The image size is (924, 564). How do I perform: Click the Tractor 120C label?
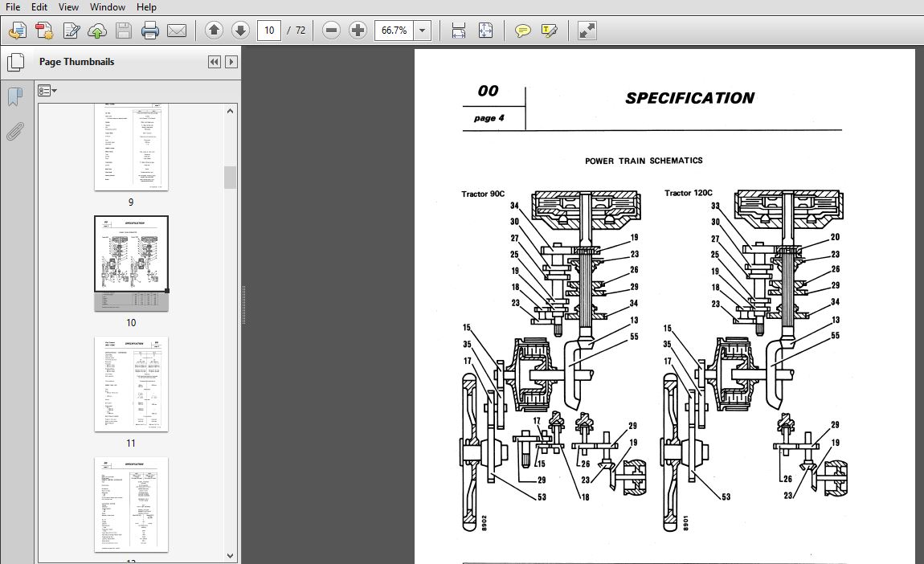pyautogui.click(x=689, y=193)
